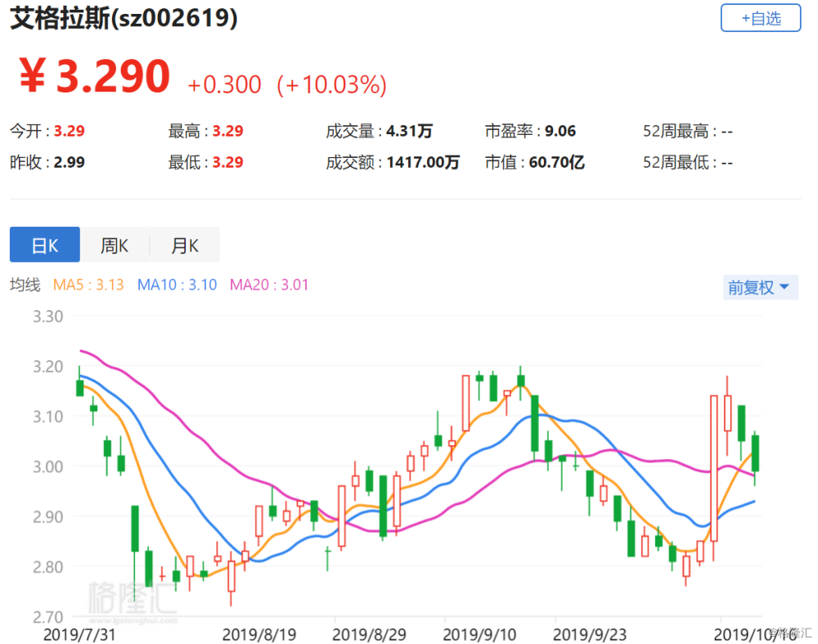Click the 52周最低 label
The image size is (818, 644).
(x=676, y=162)
